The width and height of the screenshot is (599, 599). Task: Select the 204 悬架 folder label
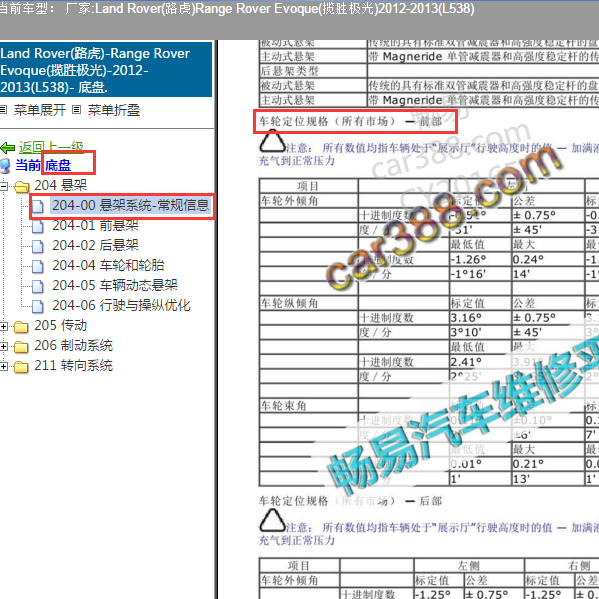click(x=60, y=185)
